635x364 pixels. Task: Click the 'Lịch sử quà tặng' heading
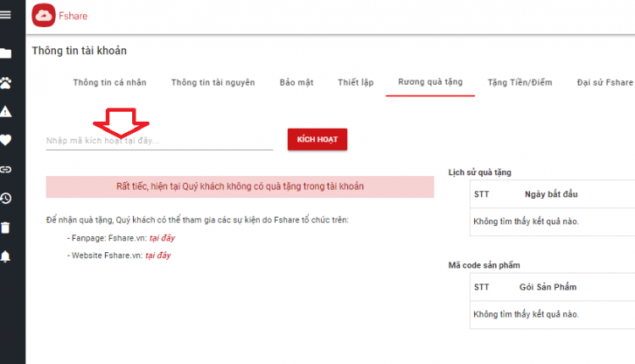480,173
